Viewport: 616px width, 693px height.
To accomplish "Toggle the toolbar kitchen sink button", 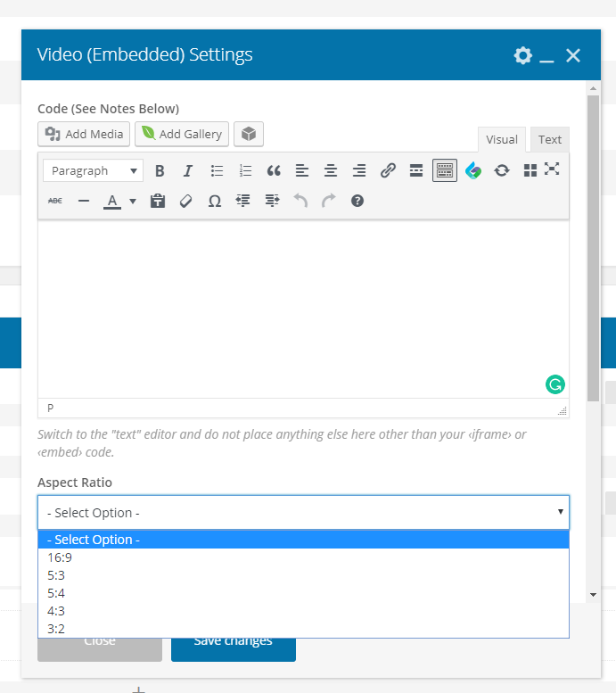I will click(x=445, y=170).
